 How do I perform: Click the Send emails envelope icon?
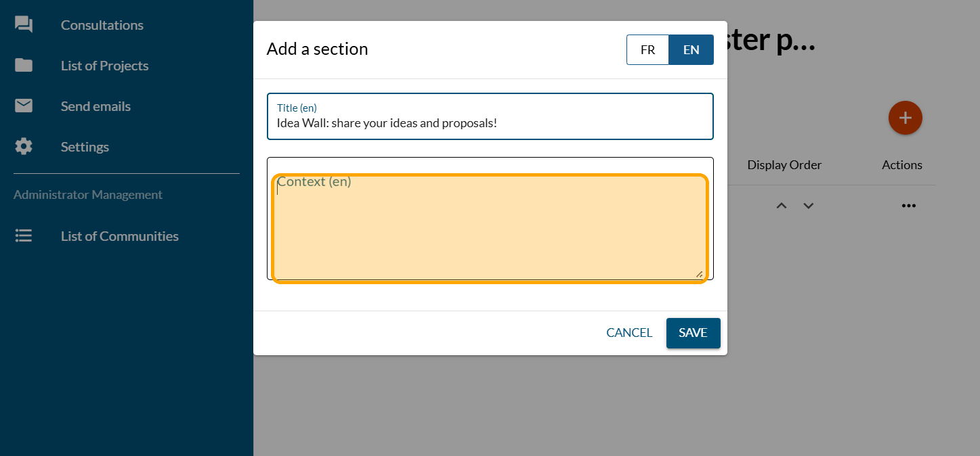[x=24, y=106]
